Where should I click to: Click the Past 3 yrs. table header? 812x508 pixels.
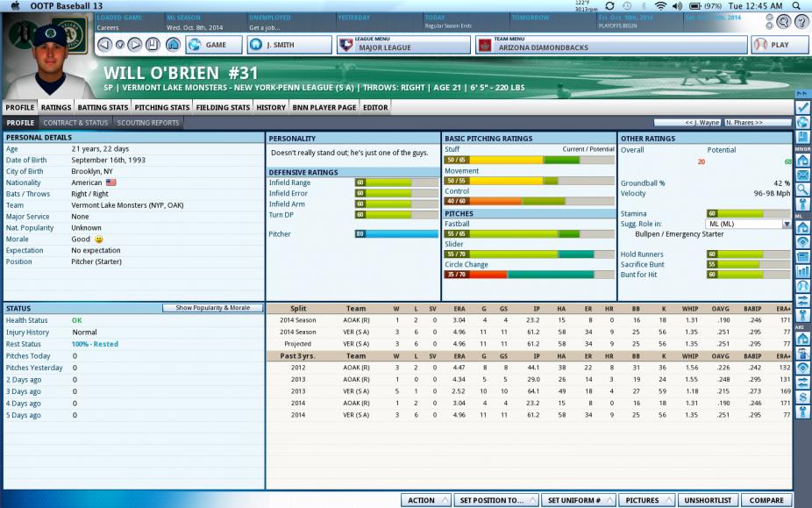[x=298, y=356]
